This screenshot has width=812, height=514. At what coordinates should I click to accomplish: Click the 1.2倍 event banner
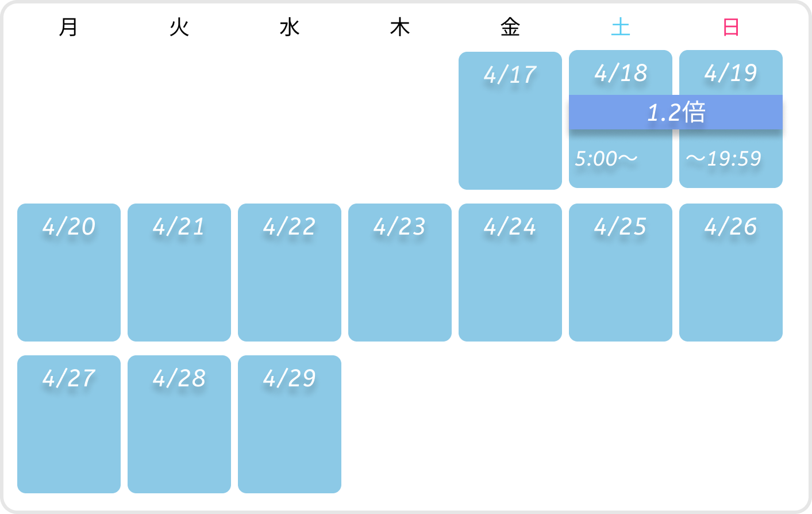(675, 112)
